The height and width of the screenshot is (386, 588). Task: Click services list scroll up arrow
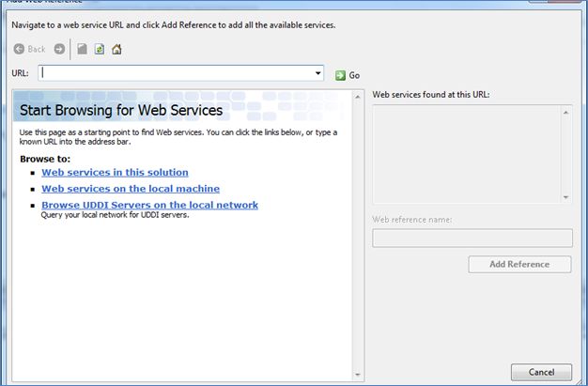[x=565, y=113]
